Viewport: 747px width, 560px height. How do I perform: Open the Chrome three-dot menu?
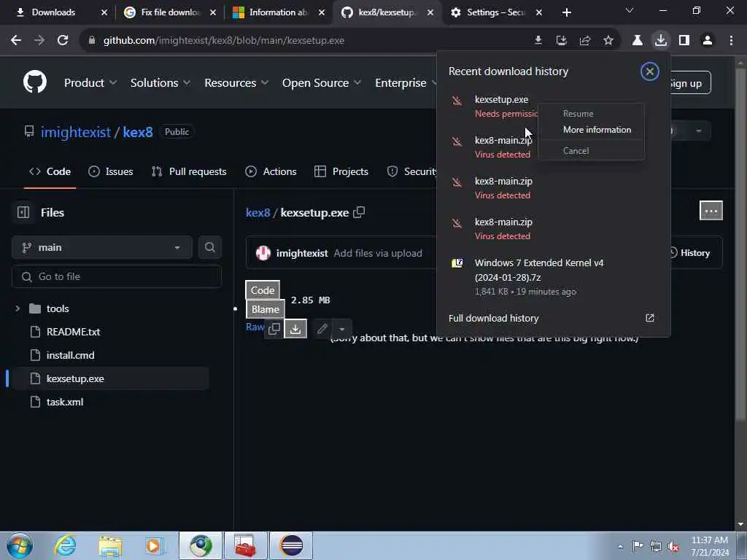tap(731, 41)
